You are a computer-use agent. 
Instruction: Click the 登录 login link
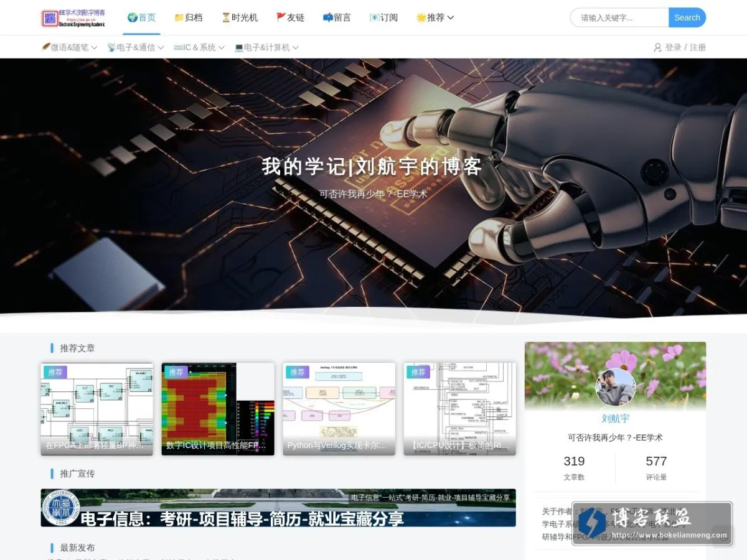click(673, 47)
